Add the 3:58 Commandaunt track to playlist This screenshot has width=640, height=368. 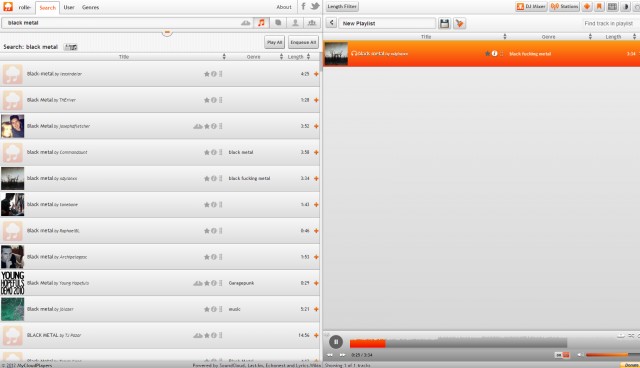point(316,152)
